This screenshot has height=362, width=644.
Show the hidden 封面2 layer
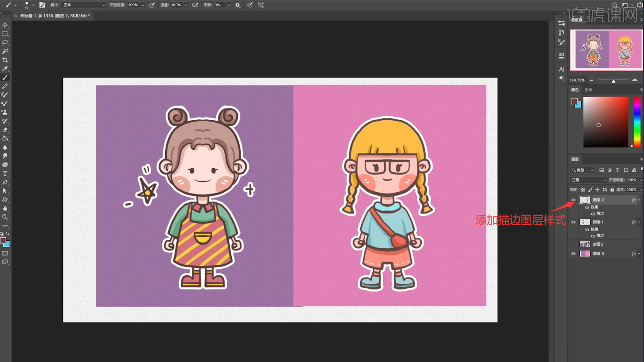573,244
